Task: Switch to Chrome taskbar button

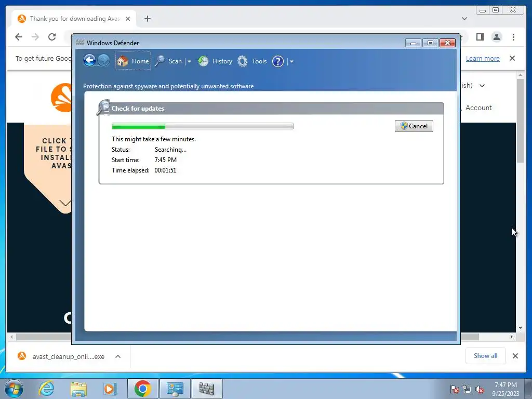Action: pos(142,389)
